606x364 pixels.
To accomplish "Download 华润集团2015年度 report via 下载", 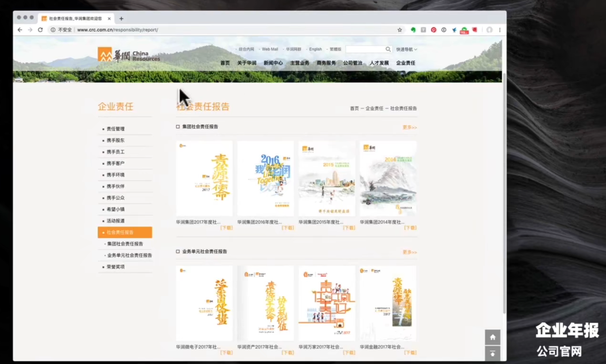I will click(x=349, y=228).
